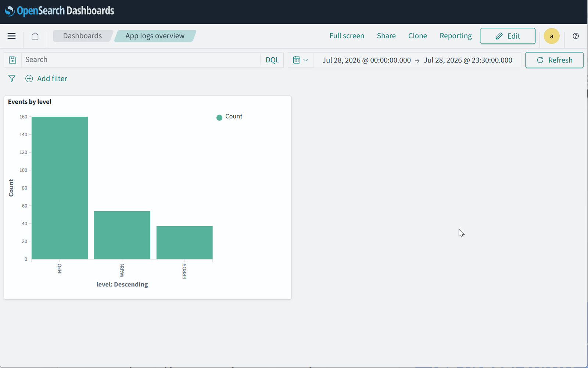Click the plus icon beside Add filter
This screenshot has width=588, height=368.
click(x=29, y=79)
